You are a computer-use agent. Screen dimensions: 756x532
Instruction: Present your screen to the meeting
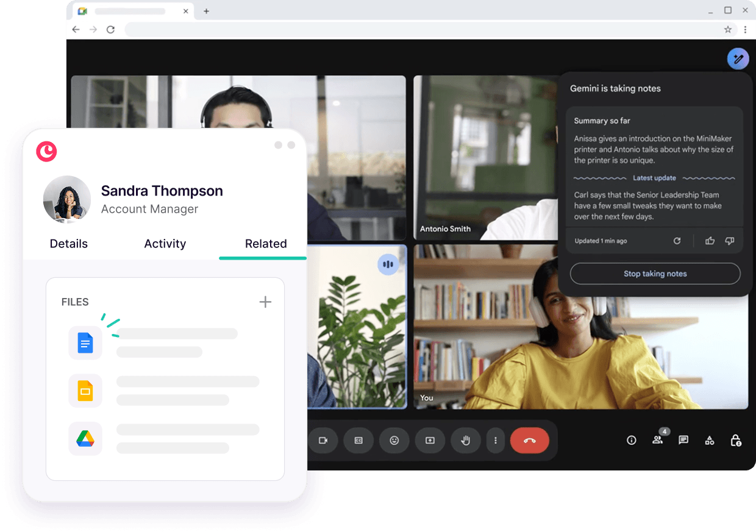(430, 440)
